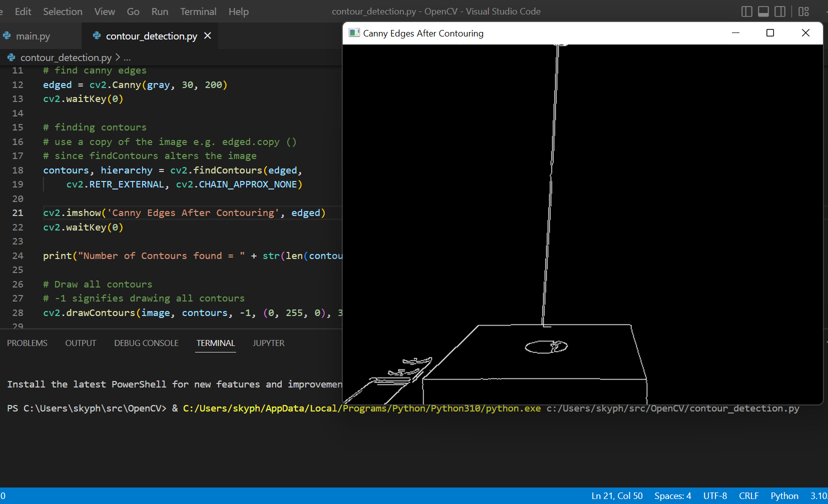Click edge image in Canny window
828x504 pixels.
click(x=583, y=224)
